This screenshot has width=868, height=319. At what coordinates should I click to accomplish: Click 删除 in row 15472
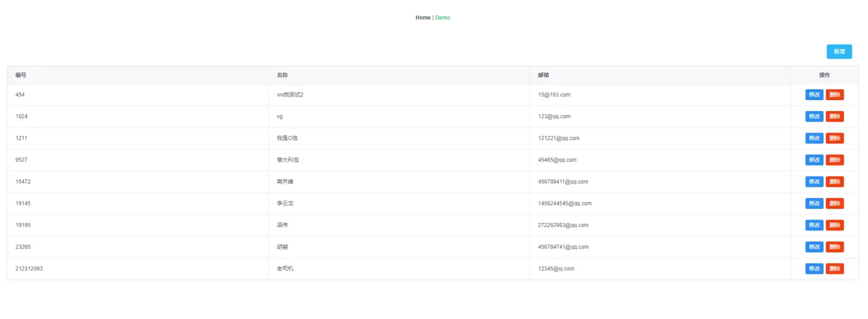pos(834,182)
